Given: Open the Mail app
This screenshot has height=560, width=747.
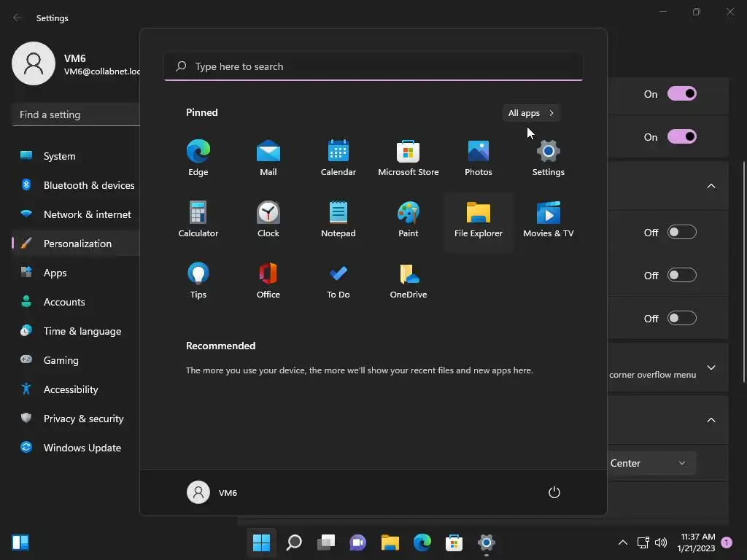Looking at the screenshot, I should [268, 158].
